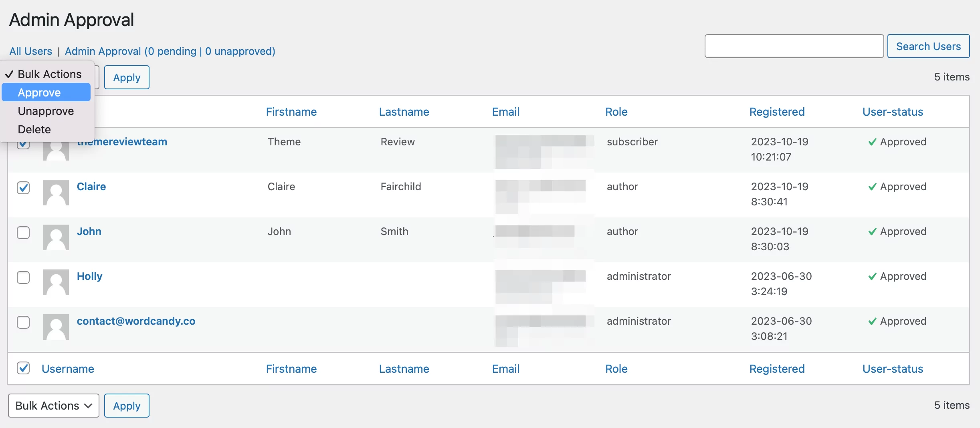Click the avatar icon for Holly
Image resolution: width=980 pixels, height=428 pixels.
(x=56, y=282)
